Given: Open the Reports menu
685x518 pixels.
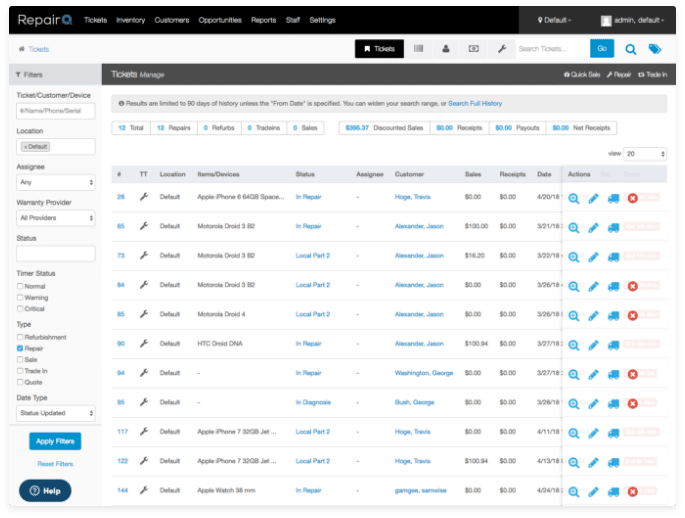Looking at the screenshot, I should [264, 20].
